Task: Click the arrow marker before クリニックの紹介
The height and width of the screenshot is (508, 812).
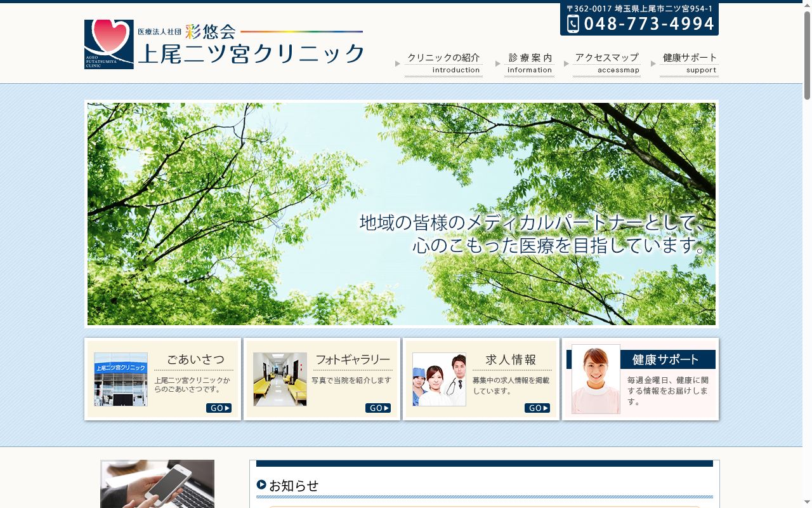Action: (398, 63)
